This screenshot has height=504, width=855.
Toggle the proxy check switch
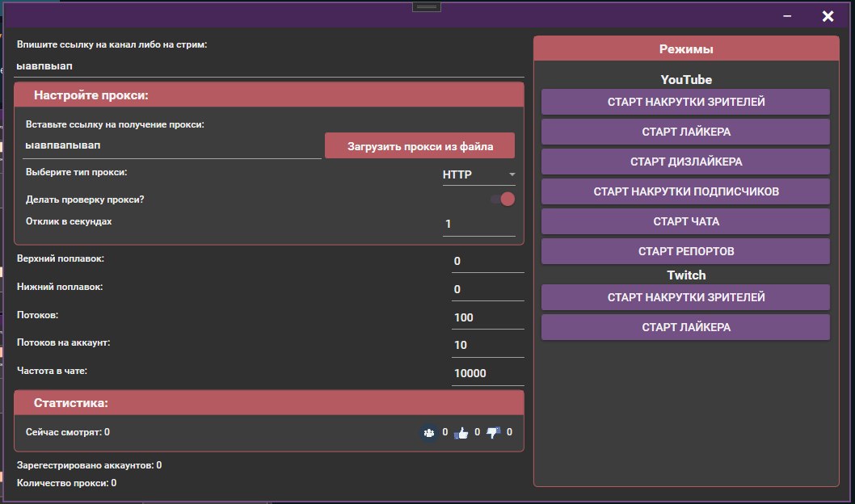[502, 199]
